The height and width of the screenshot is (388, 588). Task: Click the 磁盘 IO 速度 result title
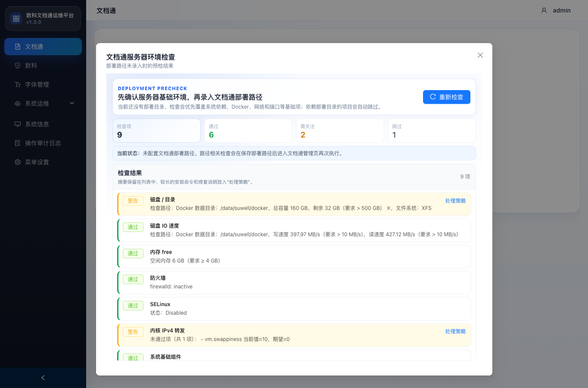point(165,226)
